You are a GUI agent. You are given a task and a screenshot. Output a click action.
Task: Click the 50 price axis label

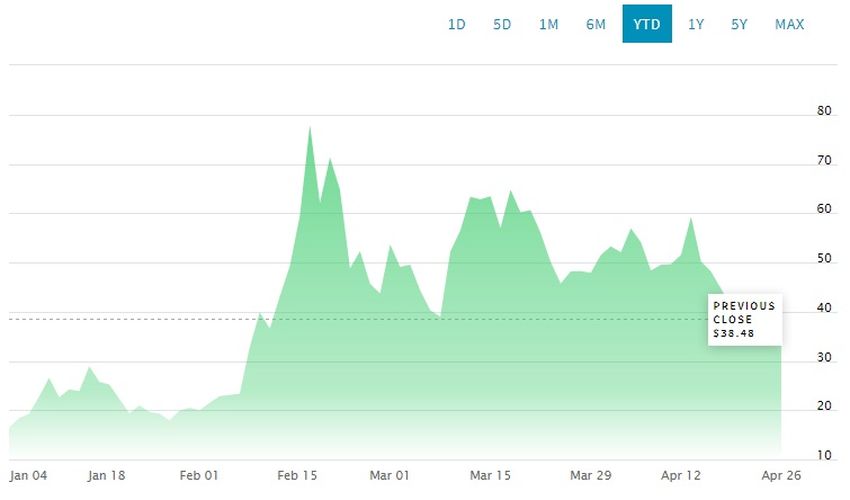point(824,259)
